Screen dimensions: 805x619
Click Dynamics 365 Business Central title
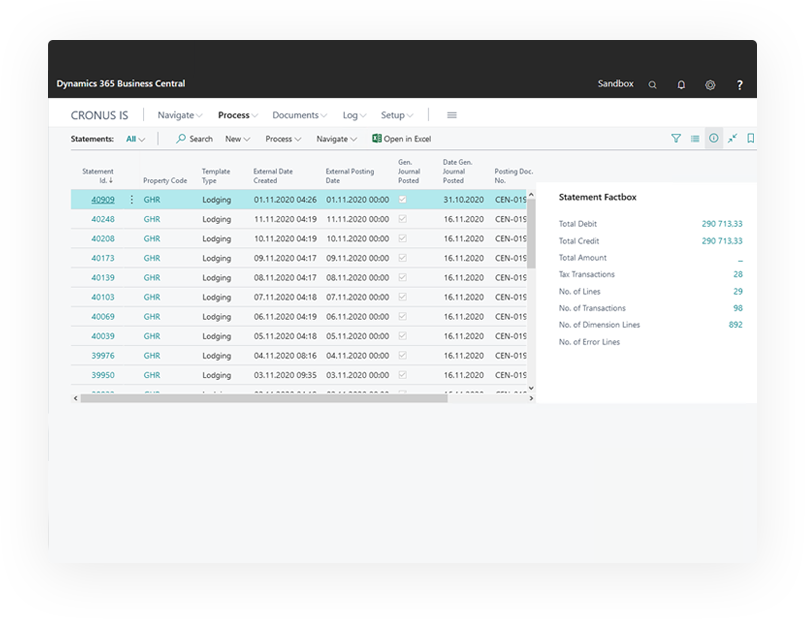click(121, 83)
